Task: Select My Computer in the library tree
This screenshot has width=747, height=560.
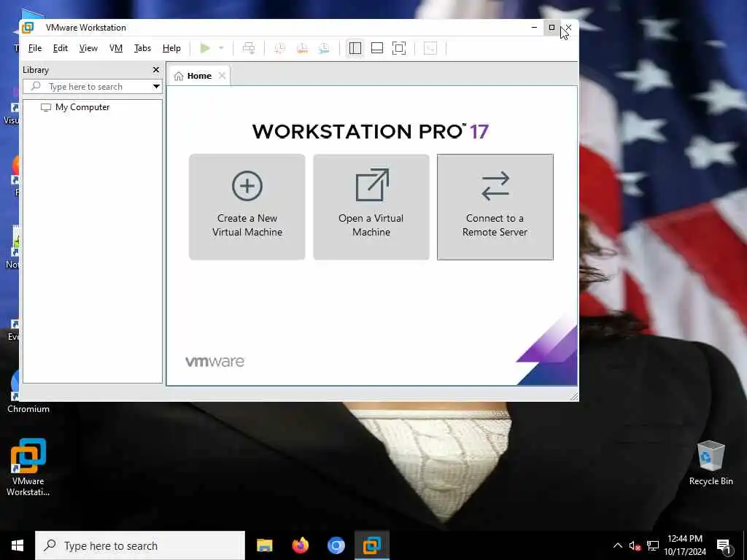Action: tap(75, 107)
